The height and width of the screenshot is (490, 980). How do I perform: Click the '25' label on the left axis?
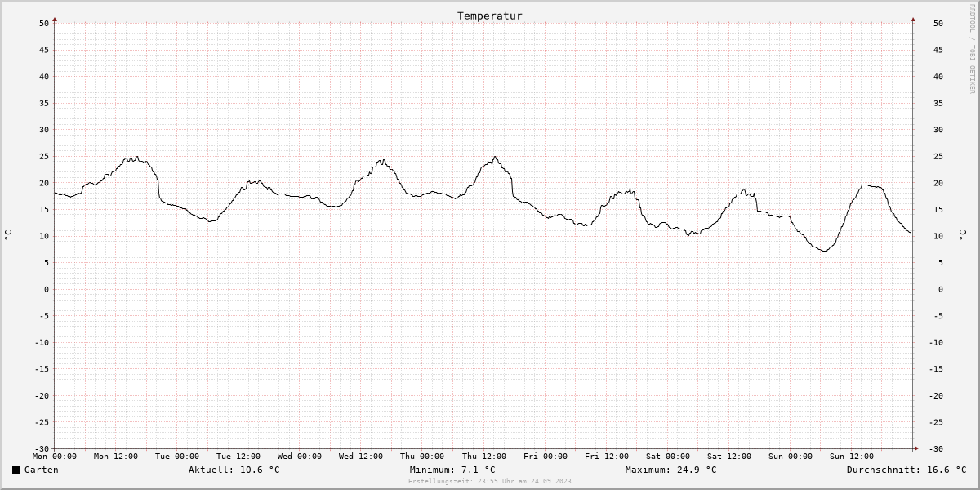point(44,156)
